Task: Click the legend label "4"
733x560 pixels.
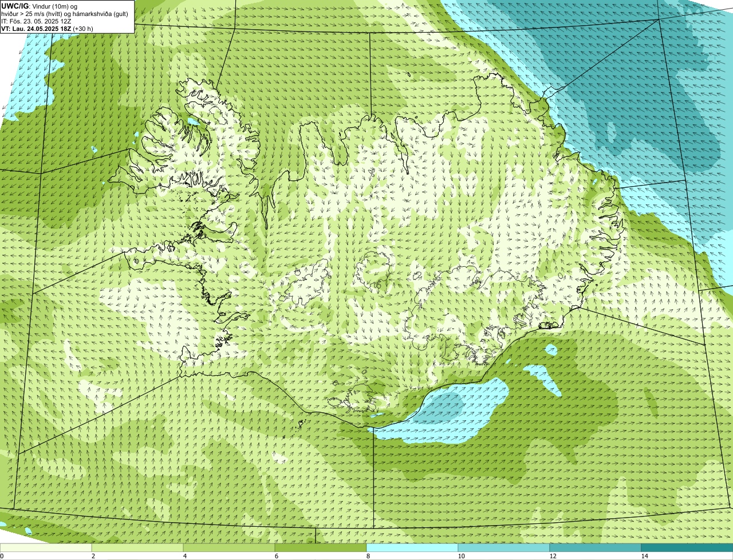Action: click(184, 556)
